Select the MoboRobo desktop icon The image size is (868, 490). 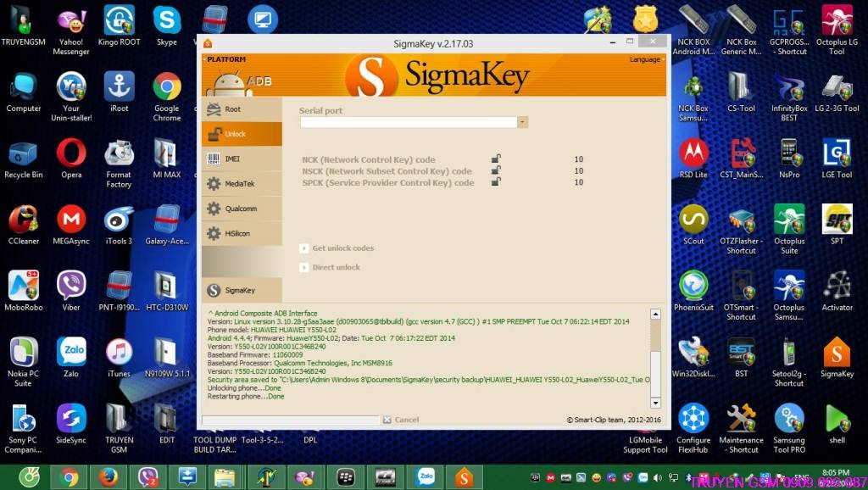[23, 292]
